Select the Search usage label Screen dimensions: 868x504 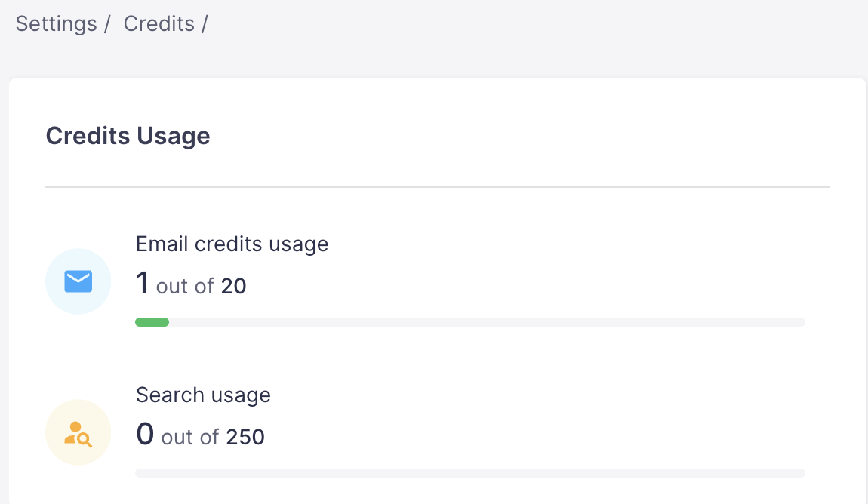[203, 395]
